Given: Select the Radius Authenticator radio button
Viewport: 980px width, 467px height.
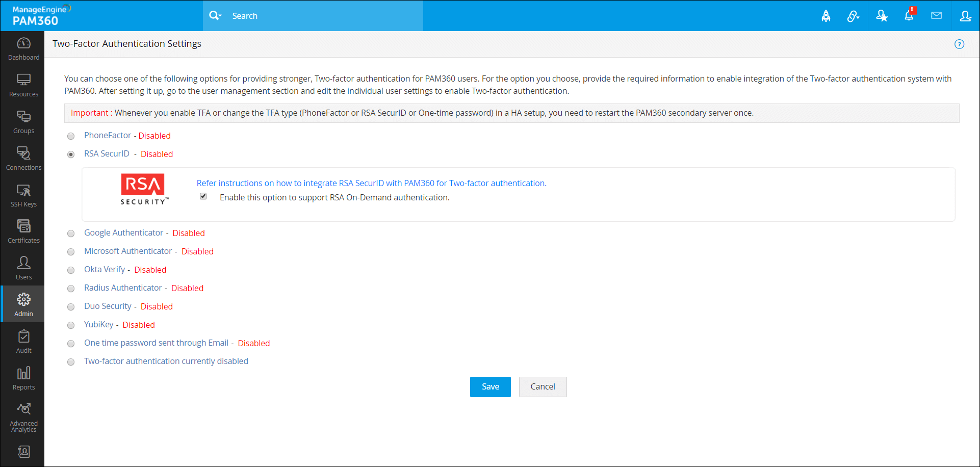Looking at the screenshot, I should click(71, 289).
